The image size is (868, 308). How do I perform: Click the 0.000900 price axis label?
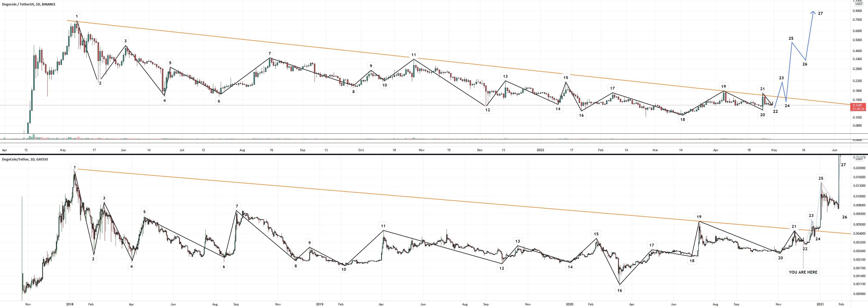859,294
